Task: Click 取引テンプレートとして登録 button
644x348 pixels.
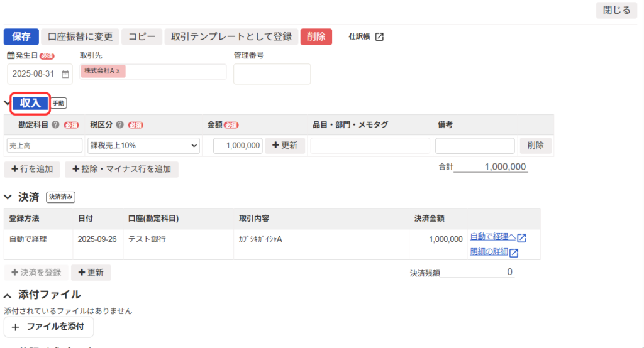Action: tap(231, 36)
